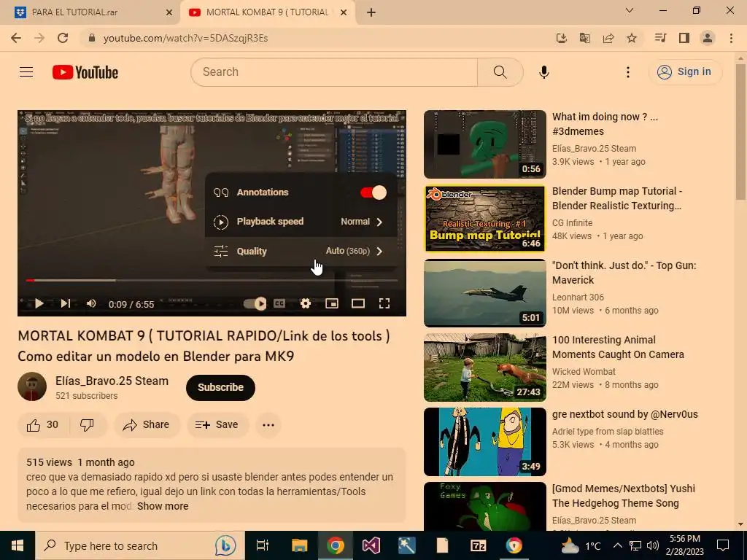Open Elías_Bravo.25 Steam channel avatar

[x=32, y=386]
